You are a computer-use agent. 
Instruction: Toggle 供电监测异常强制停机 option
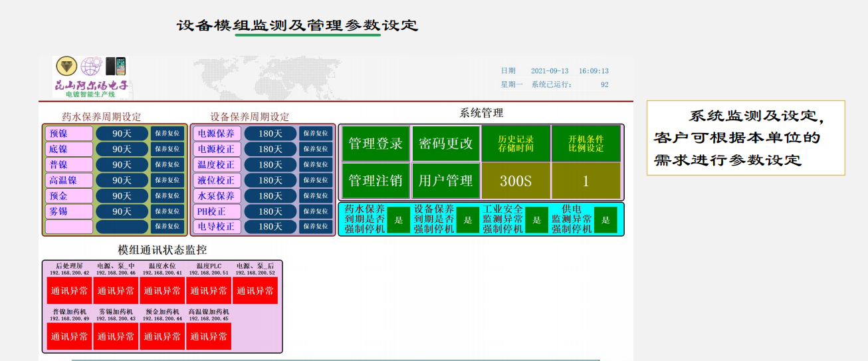pyautogui.click(x=605, y=220)
